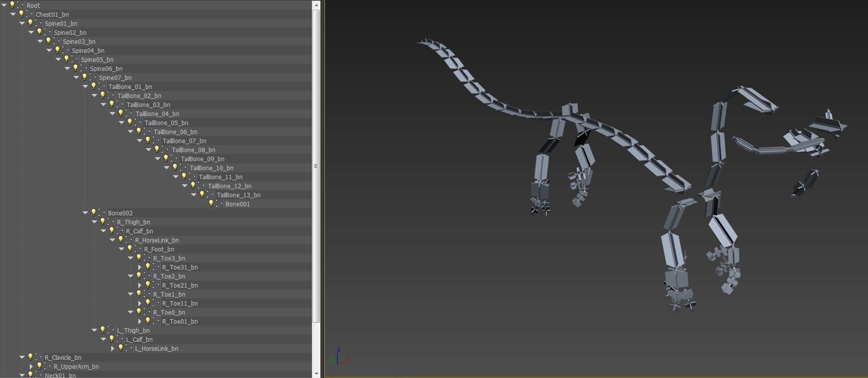The image size is (868, 378).
Task: Click the bone icon beside Spine02_bn
Action: (47, 33)
